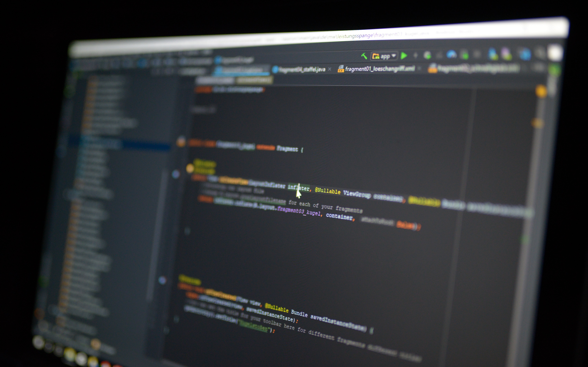Click the inflater parameter in code

[298, 188]
